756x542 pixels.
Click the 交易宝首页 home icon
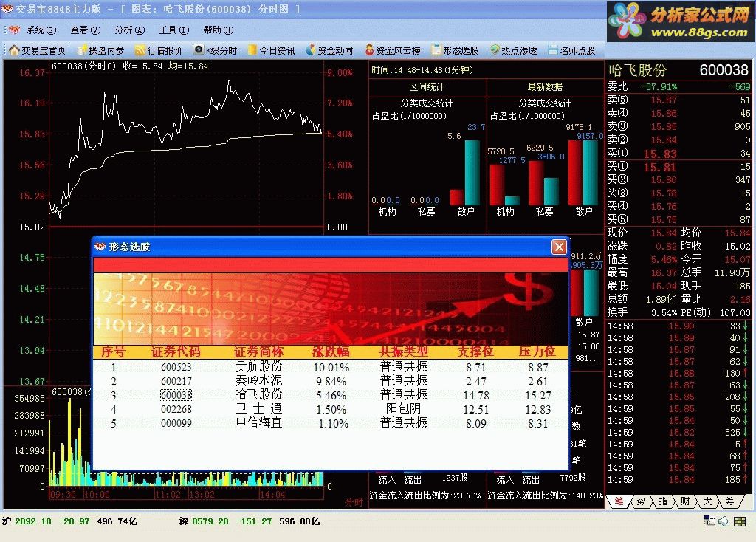15,50
